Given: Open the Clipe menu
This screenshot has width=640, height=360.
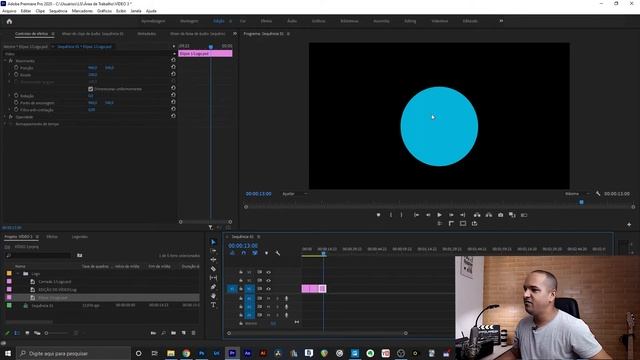Looking at the screenshot, I should tap(40, 11).
